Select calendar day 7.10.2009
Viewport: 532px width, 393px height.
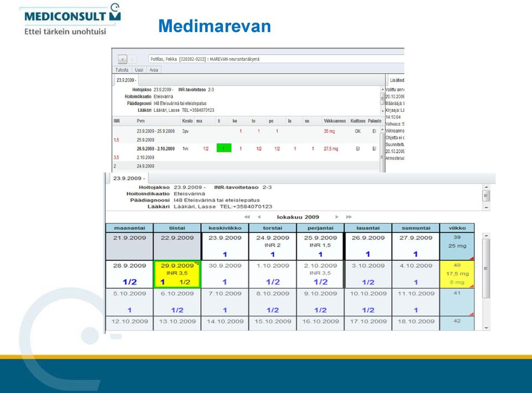click(x=225, y=302)
